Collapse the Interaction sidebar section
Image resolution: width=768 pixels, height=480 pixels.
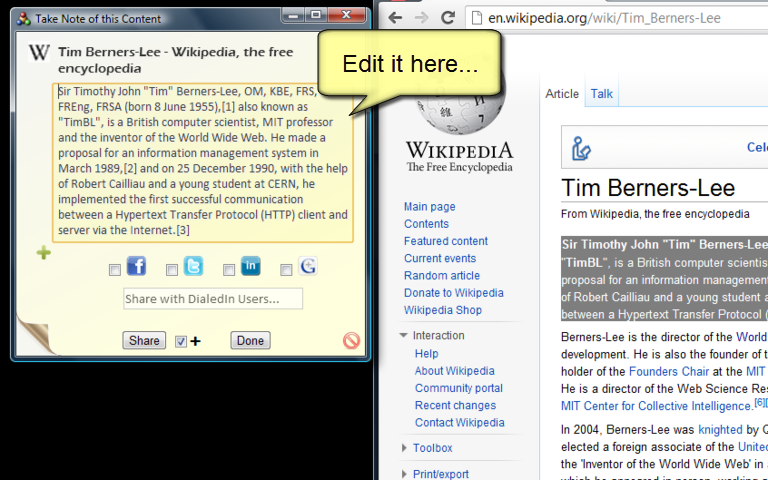pyautogui.click(x=404, y=336)
